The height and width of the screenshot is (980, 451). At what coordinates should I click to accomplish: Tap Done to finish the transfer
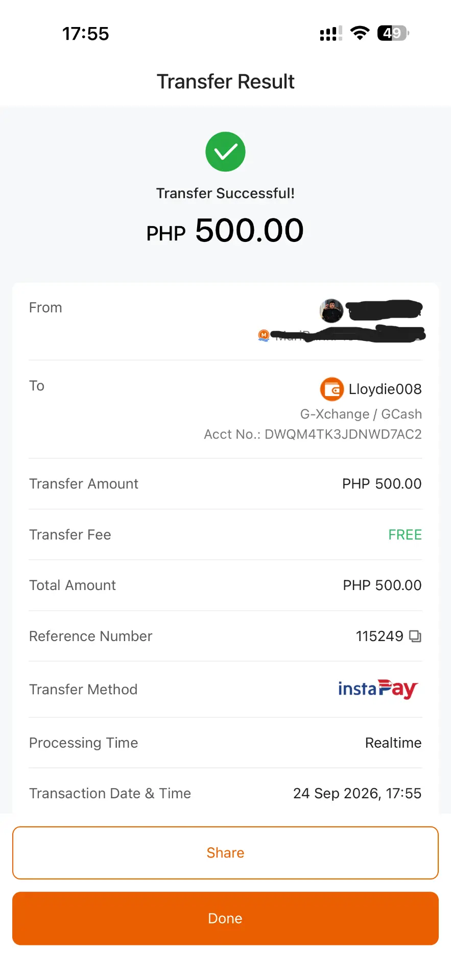pos(225,919)
